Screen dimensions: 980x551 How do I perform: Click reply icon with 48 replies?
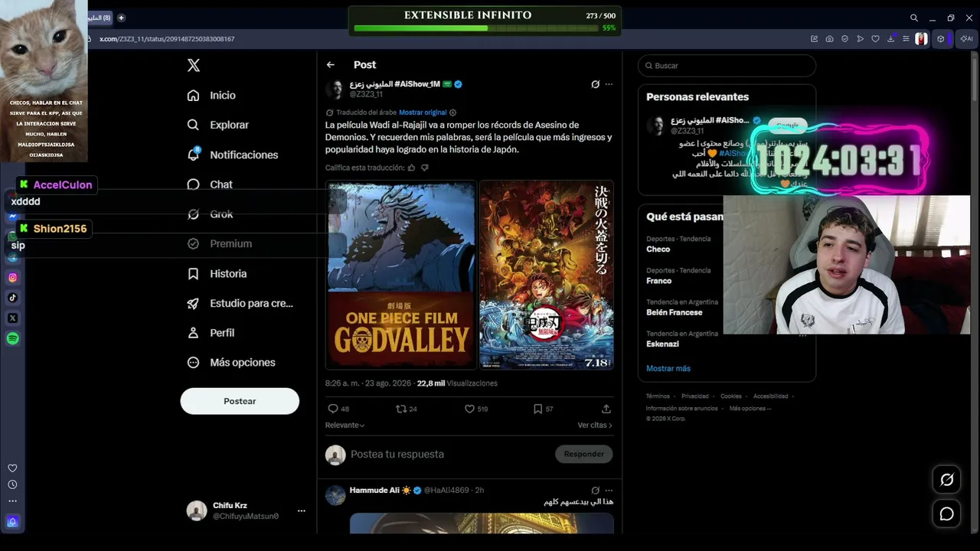[333, 409]
